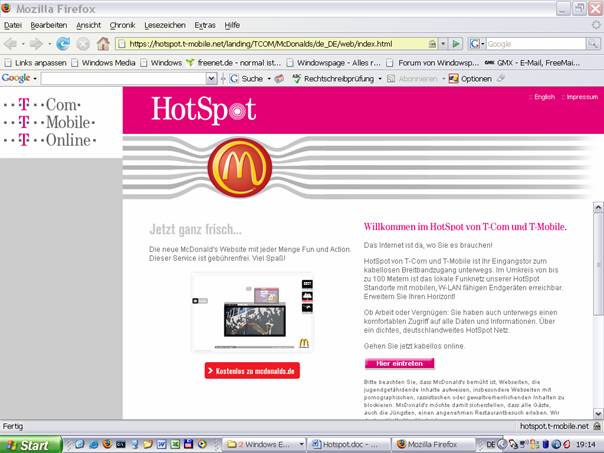Click the page scrollbar down arrow
This screenshot has width=604, height=453.
tap(598, 414)
